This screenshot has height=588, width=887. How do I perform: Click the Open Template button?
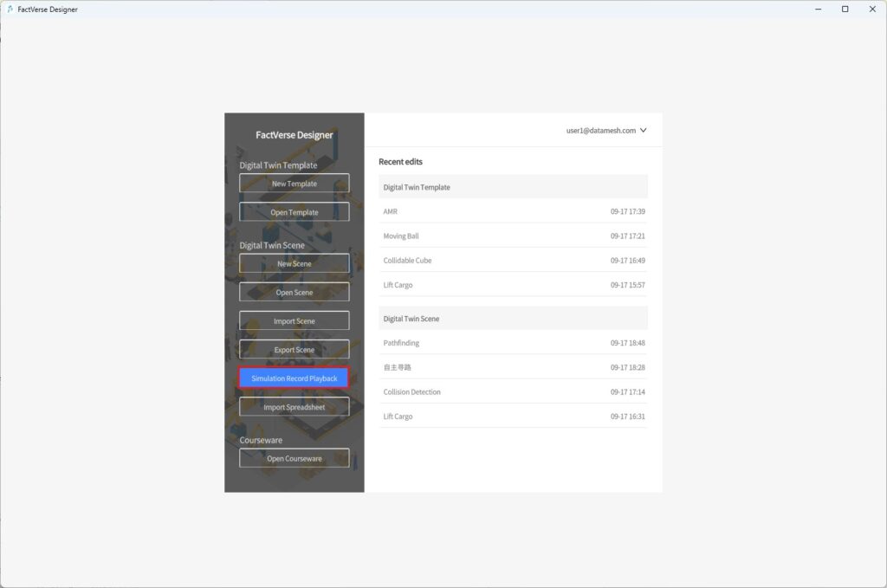[294, 211]
